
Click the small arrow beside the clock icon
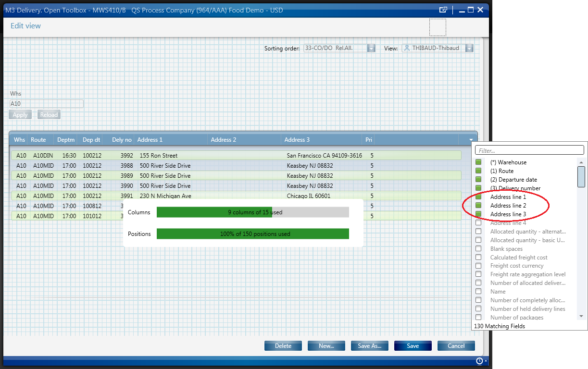tap(486, 361)
